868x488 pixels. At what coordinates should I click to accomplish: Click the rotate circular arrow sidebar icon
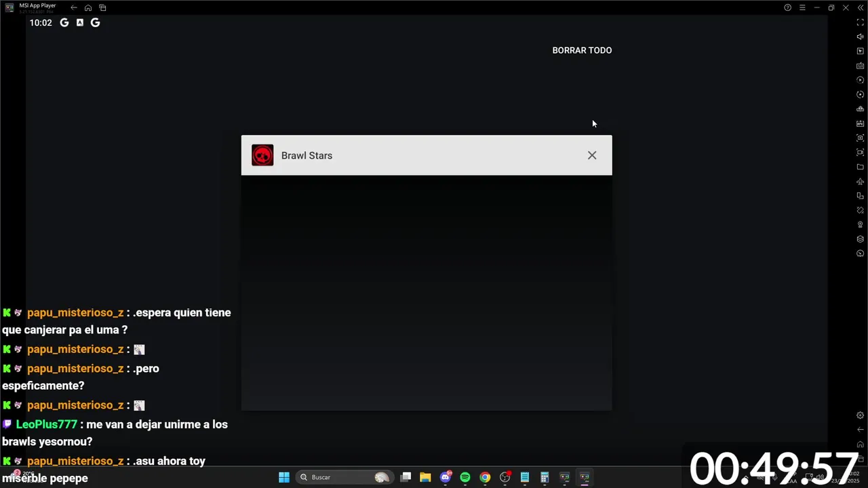pos(861,95)
